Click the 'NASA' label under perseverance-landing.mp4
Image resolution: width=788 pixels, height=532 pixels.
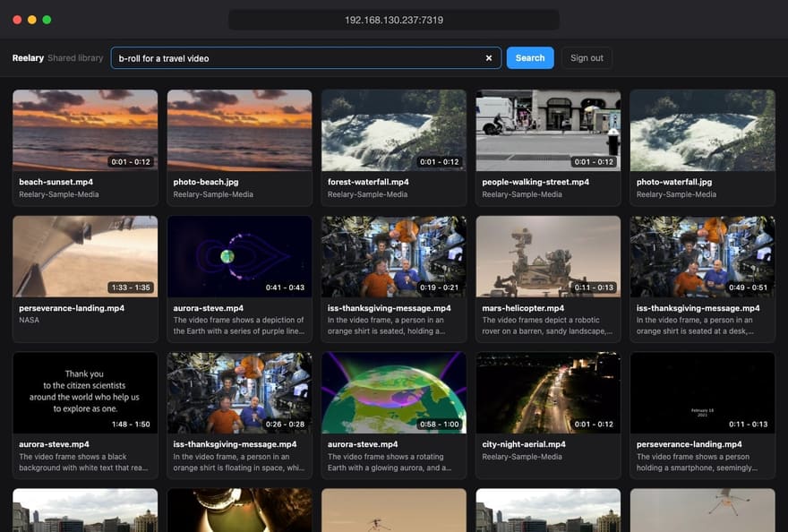click(x=30, y=320)
